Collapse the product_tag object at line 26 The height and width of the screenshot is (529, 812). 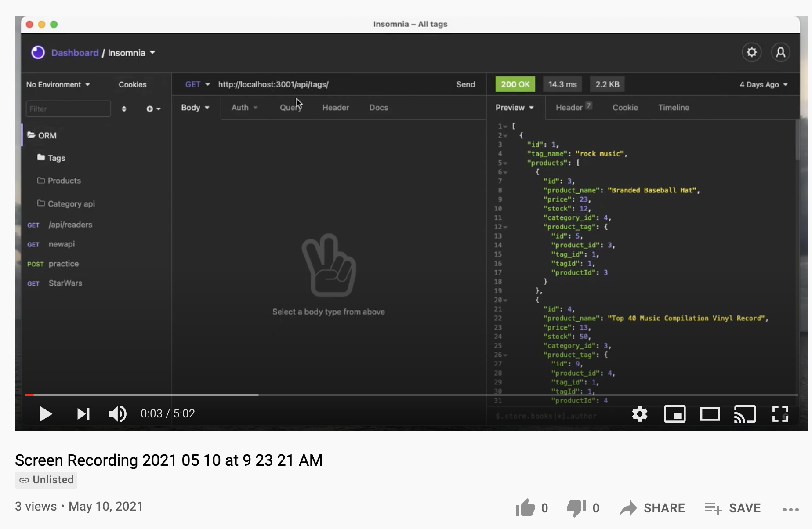click(505, 355)
